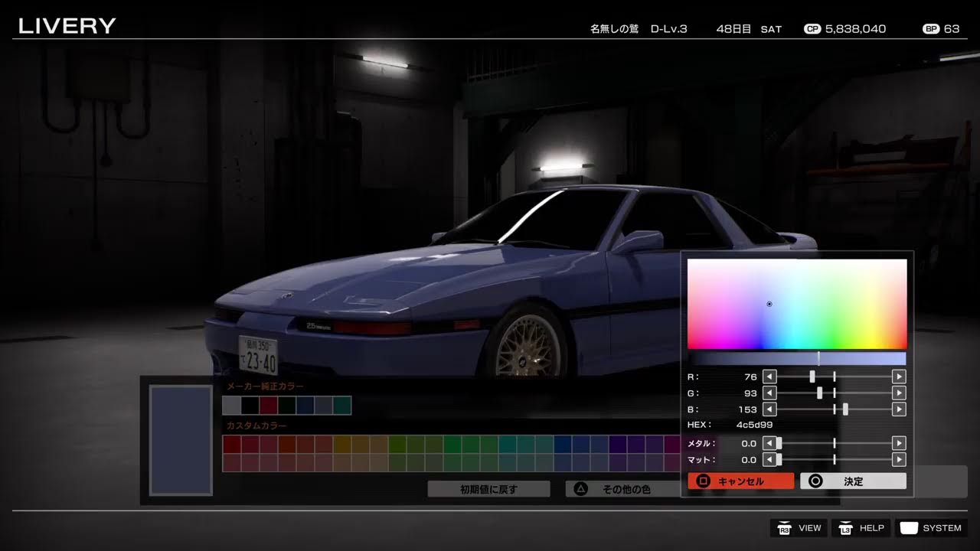
Task: Click the car's license plate 23-40
Action: pyautogui.click(x=258, y=355)
